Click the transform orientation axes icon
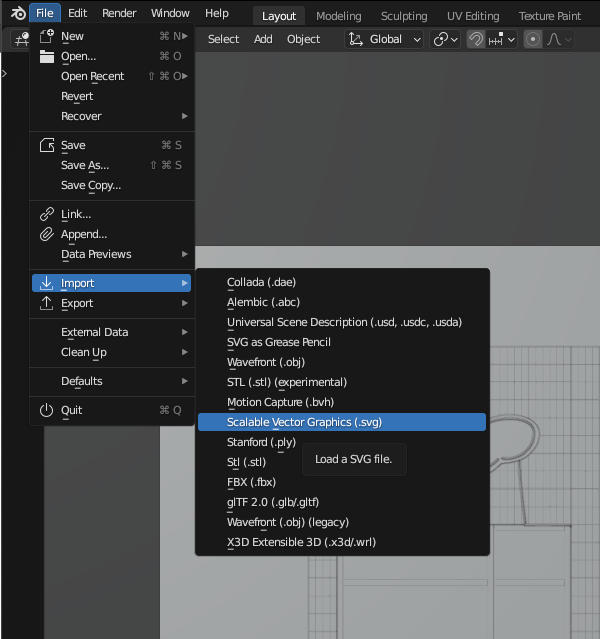 coord(356,39)
